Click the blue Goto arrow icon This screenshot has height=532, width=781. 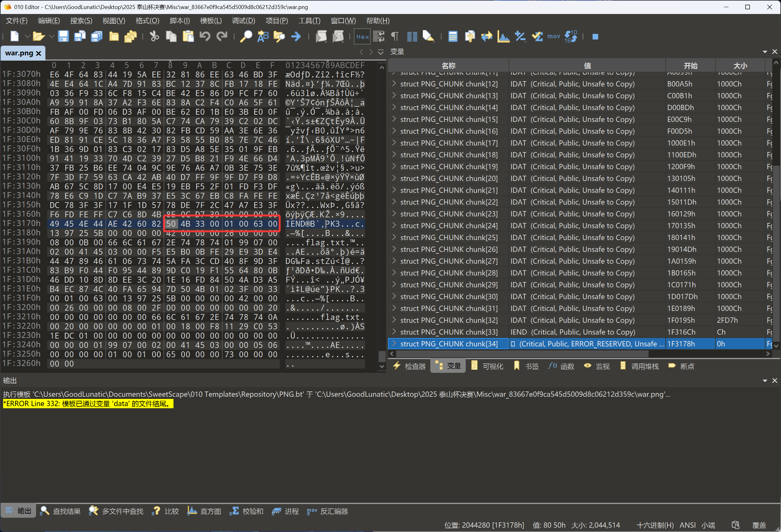coord(296,36)
